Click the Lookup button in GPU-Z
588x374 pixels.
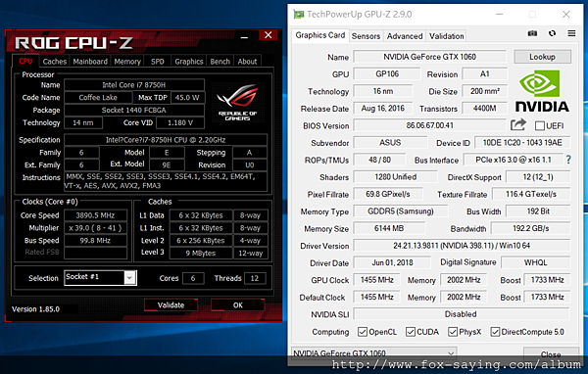pos(542,57)
